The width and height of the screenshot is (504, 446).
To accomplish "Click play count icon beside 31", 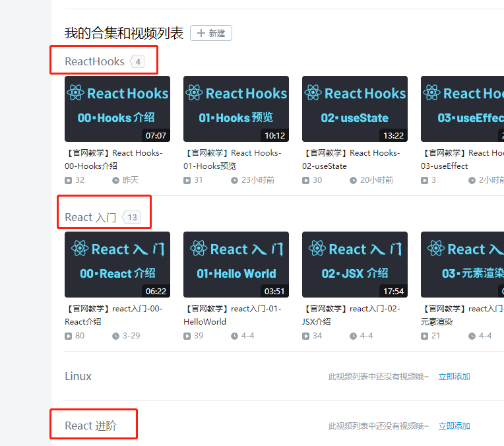I will pos(187,180).
